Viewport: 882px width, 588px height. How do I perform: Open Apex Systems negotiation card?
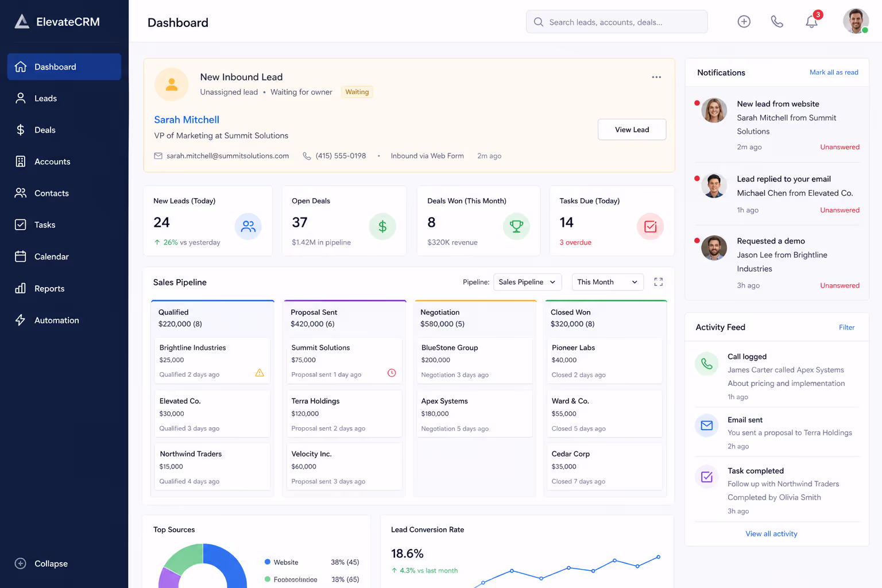tap(474, 414)
